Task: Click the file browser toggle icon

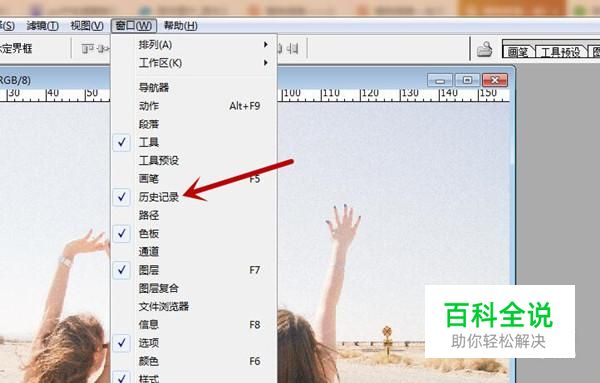Action: click(484, 49)
